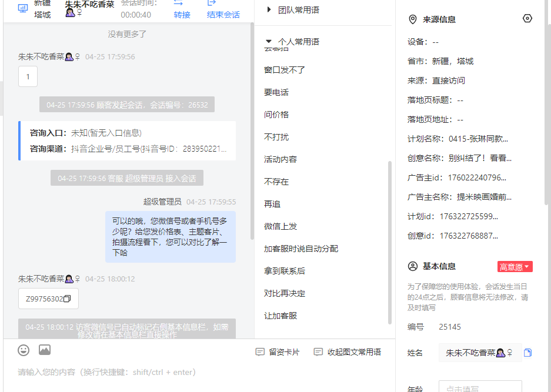The width and height of the screenshot is (551, 392).
Task: Click the 姓名 field with 朱朱不吃香菜
Action: point(480,353)
